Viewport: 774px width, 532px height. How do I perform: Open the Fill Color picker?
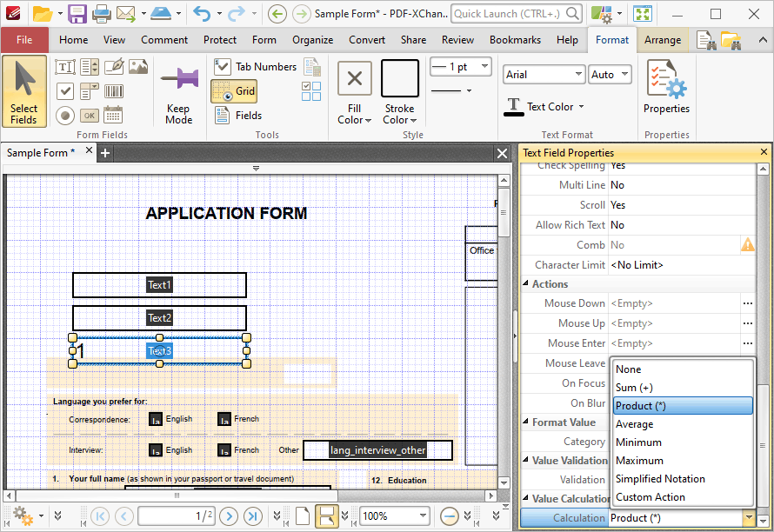[x=355, y=93]
